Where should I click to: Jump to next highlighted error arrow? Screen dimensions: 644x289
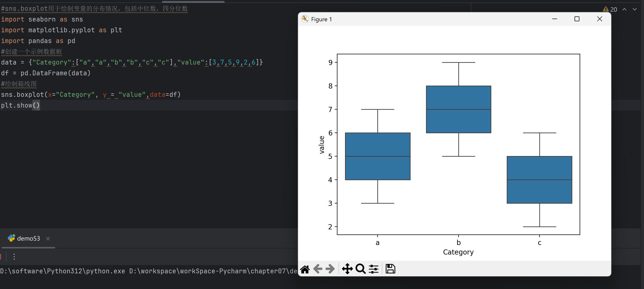click(634, 10)
